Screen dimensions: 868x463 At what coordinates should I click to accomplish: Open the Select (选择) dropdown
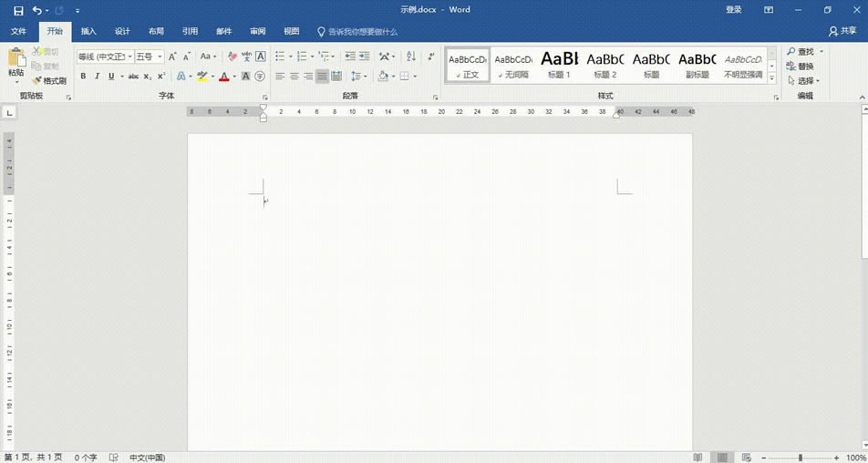coord(804,81)
